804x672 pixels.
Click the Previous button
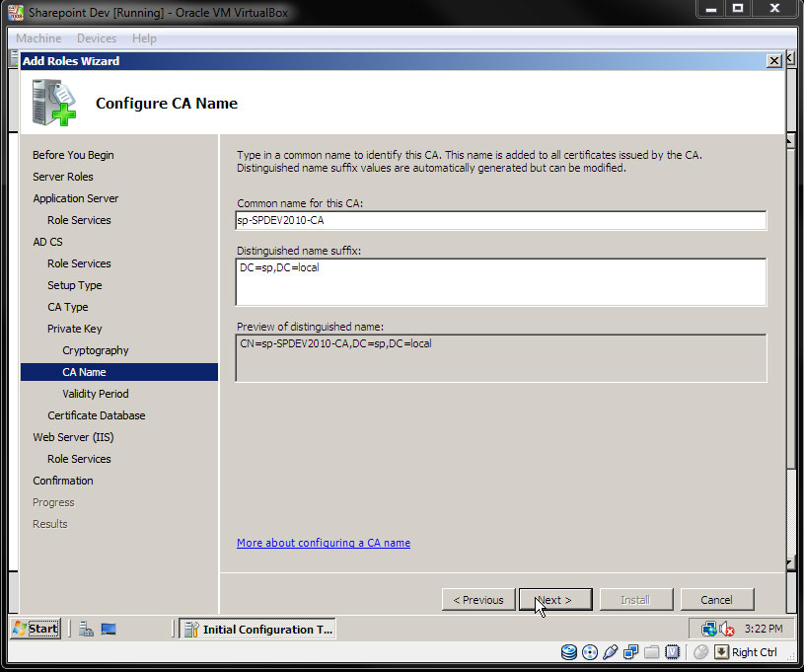pyautogui.click(x=478, y=600)
